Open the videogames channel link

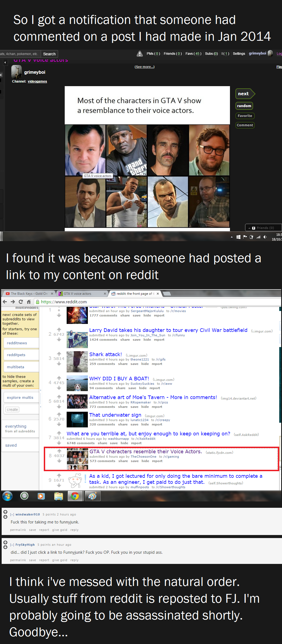click(x=37, y=81)
